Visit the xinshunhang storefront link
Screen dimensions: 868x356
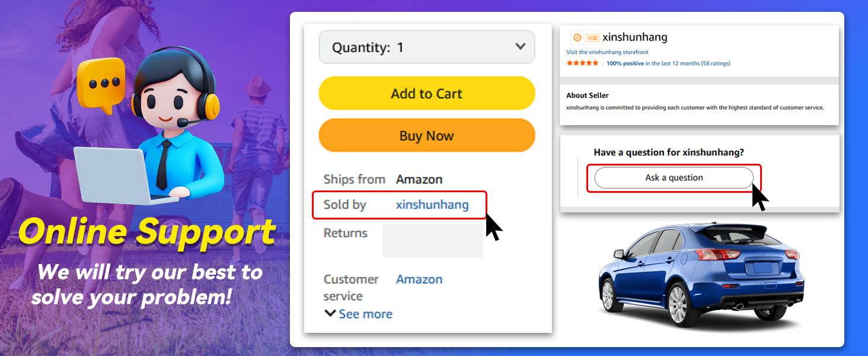tap(607, 52)
